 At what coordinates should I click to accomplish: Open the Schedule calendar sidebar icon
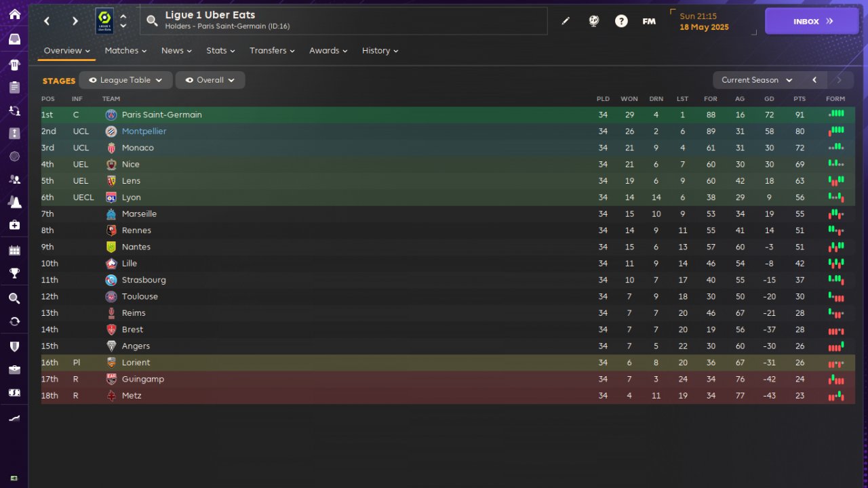(14, 250)
